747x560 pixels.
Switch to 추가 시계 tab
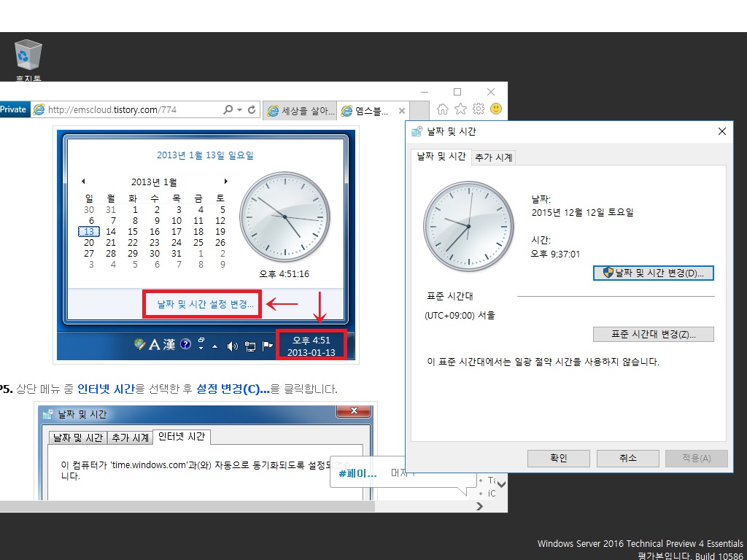click(494, 157)
